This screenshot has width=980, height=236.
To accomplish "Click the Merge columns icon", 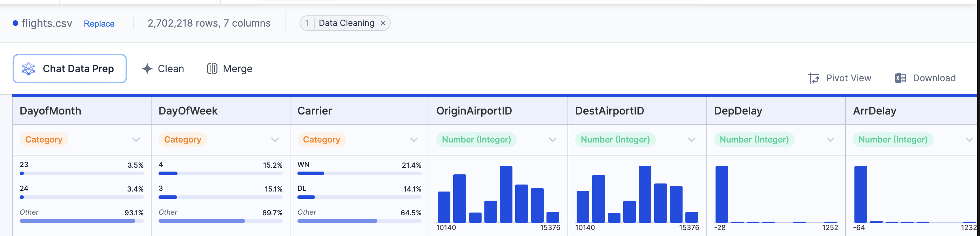I will coord(212,69).
